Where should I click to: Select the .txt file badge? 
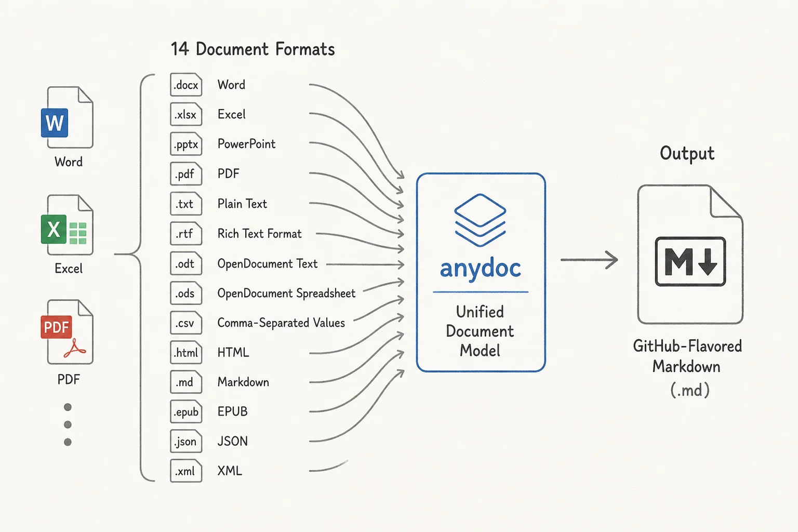coord(186,204)
